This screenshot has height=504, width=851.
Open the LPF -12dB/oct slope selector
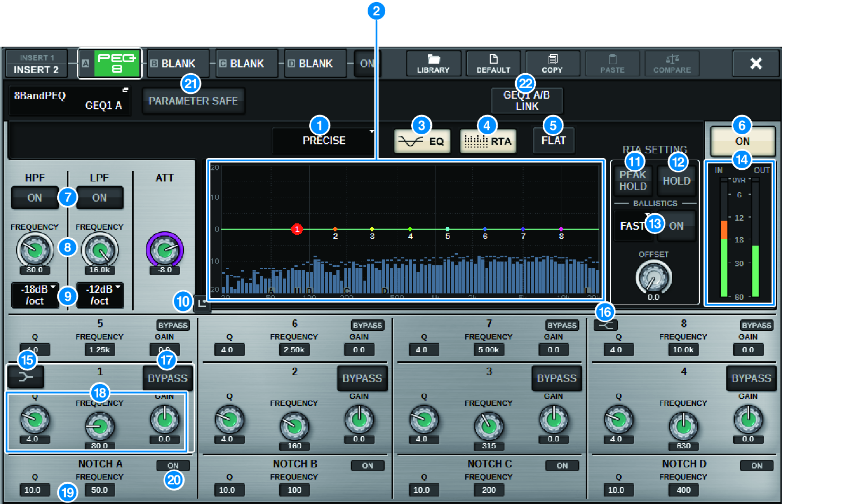click(99, 296)
